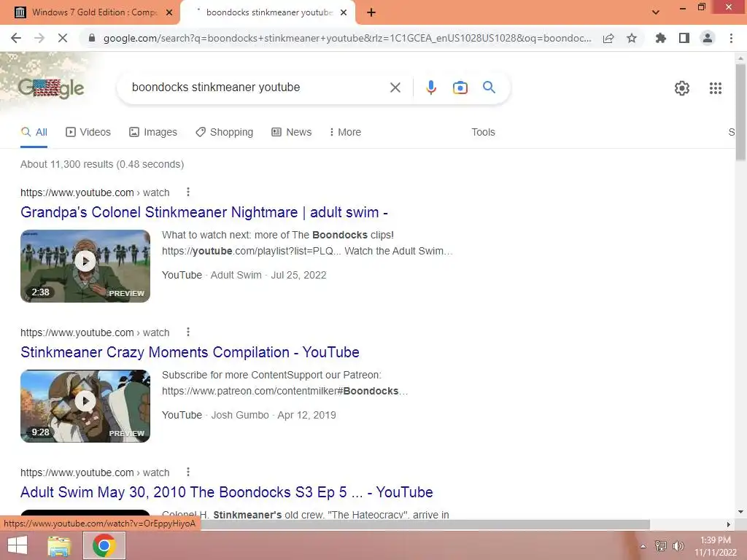Click the Chrome address bar URL
This screenshot has height=560, width=747.
pyautogui.click(x=347, y=38)
